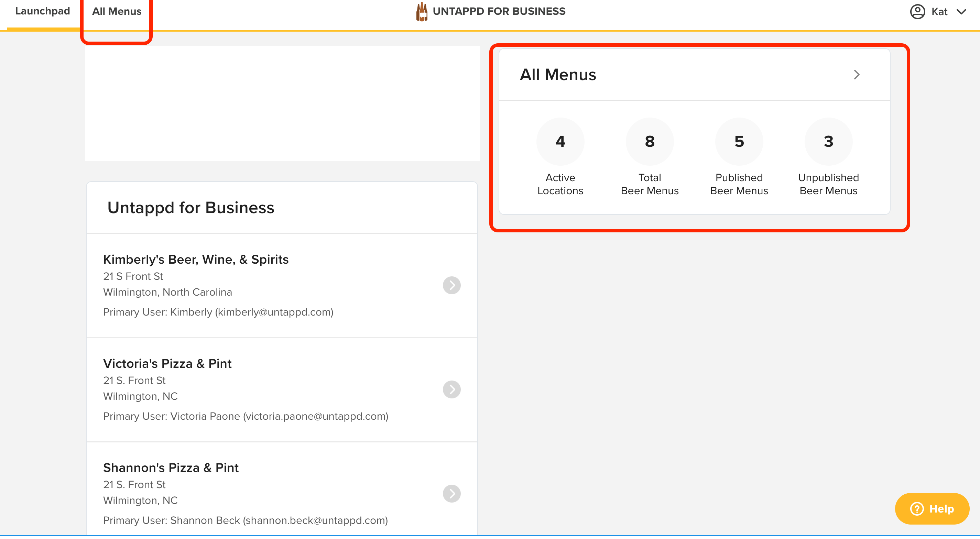
Task: Click arrow icon for Shannon's Pizza & Pint
Action: pyautogui.click(x=452, y=494)
